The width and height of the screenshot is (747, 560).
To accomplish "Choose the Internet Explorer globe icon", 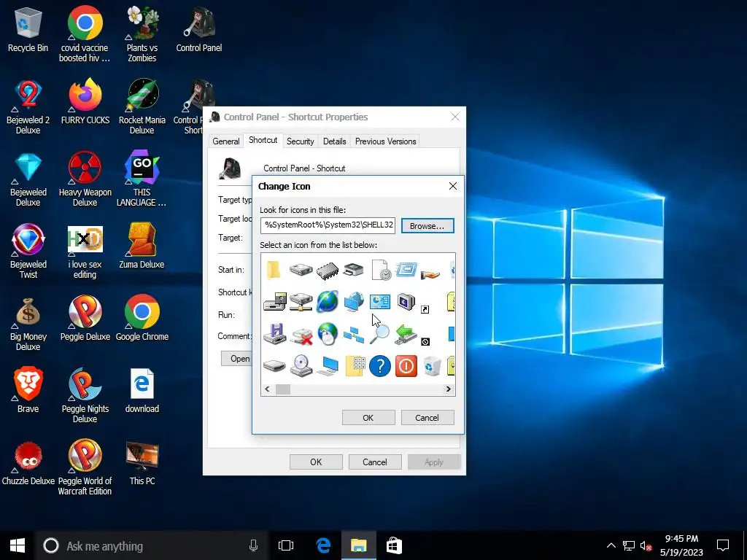I will click(x=328, y=301).
